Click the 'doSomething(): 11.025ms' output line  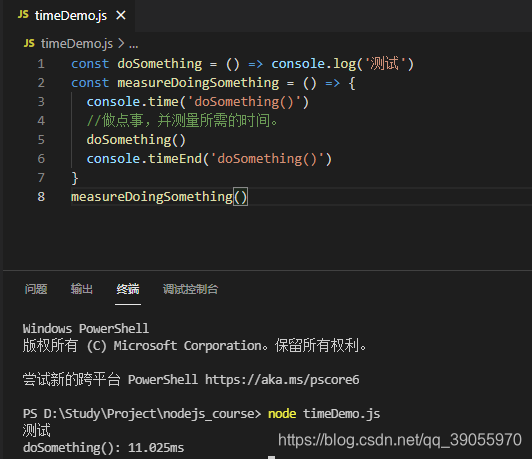pos(103,448)
